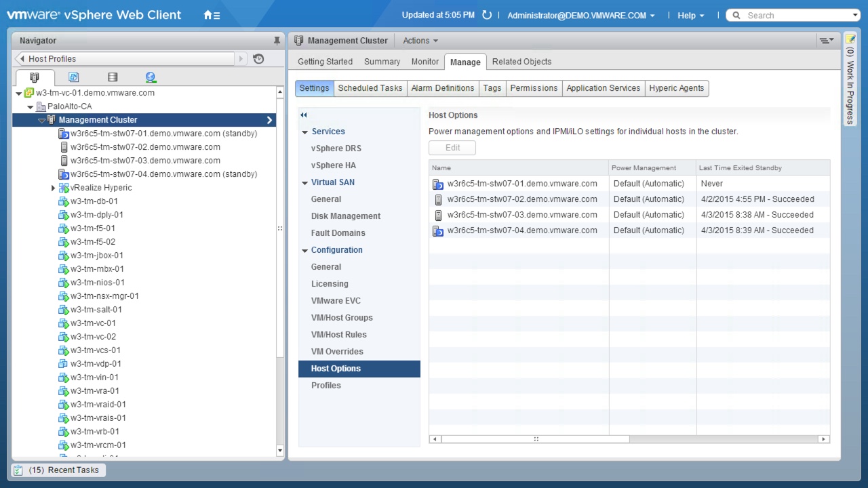Switch to Networking inventory icon
The image size is (868, 488).
coord(151,78)
